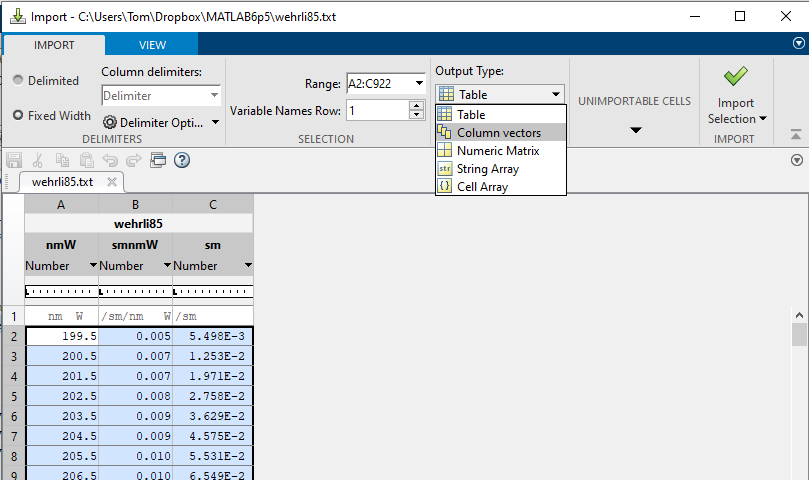Click the Import Selection green checkmark
The width and height of the screenshot is (809, 480).
point(736,77)
